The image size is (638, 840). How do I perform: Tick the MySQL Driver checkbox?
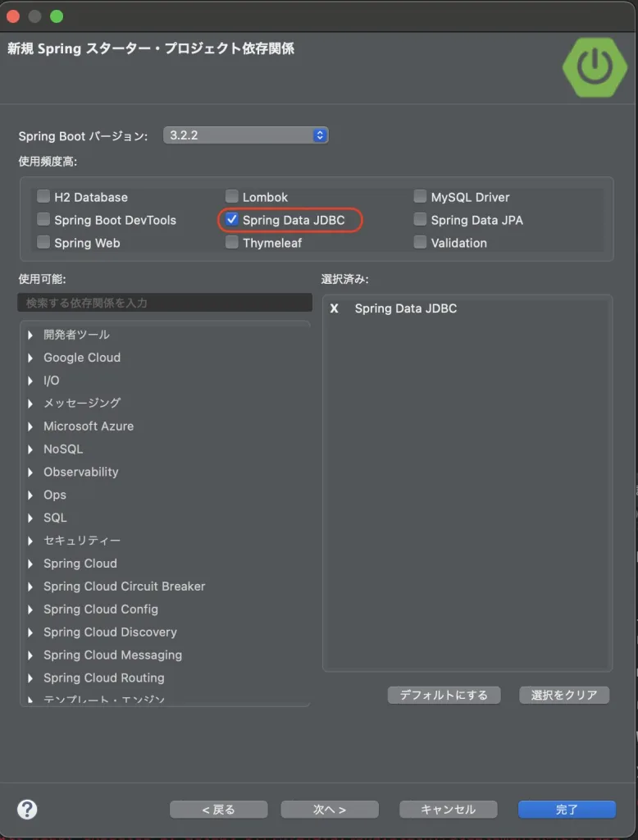420,197
